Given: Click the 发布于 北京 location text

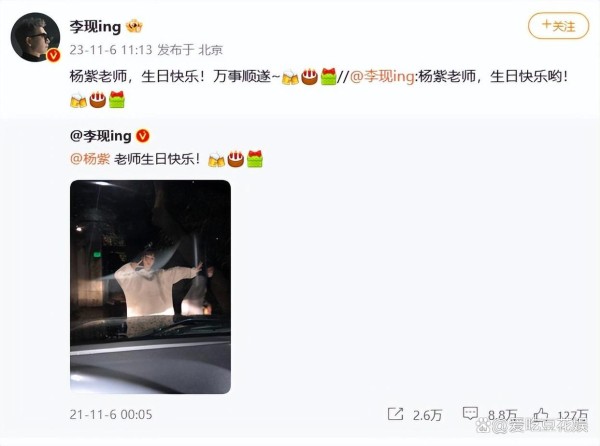Looking at the screenshot, I should click(190, 50).
